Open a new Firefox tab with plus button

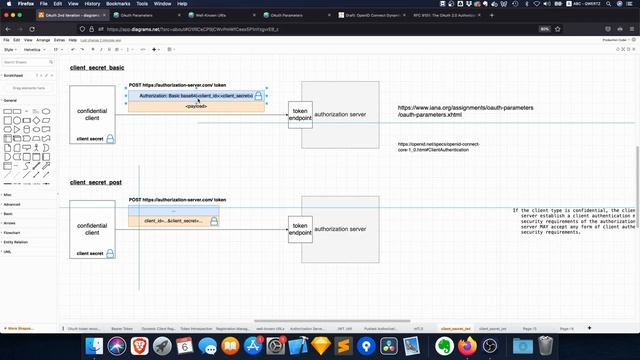click(x=491, y=15)
